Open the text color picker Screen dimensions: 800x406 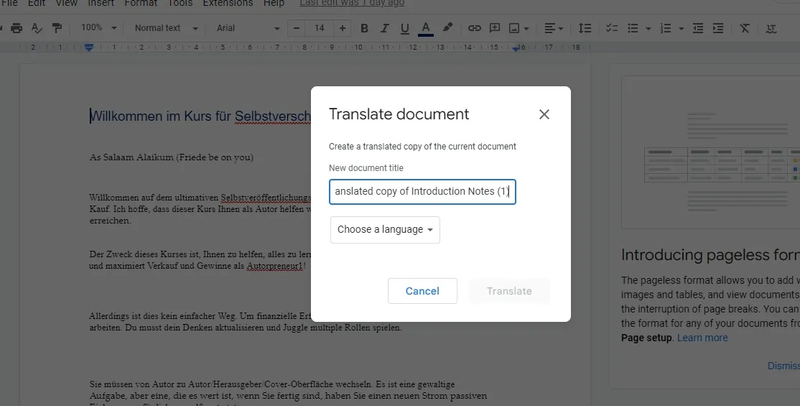[x=426, y=28]
